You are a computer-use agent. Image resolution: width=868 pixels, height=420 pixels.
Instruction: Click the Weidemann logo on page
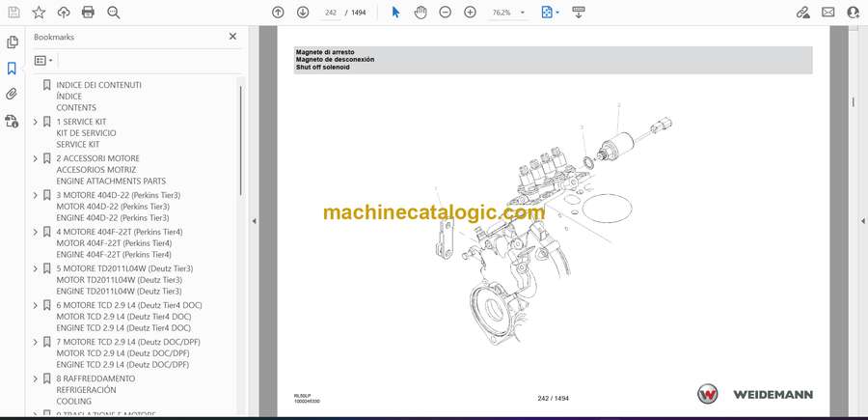754,394
